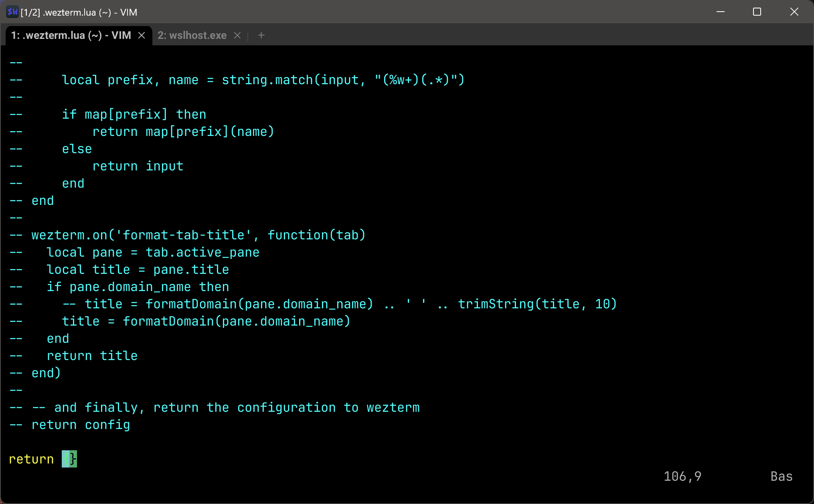Close the wslhost.exe tab
The width and height of the screenshot is (814, 504).
(x=237, y=35)
